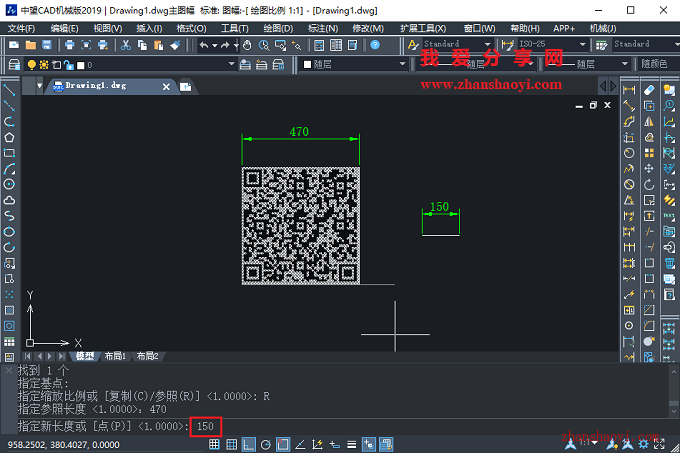This screenshot has height=453, width=680.
Task: Select the Move tool
Action: point(649,169)
